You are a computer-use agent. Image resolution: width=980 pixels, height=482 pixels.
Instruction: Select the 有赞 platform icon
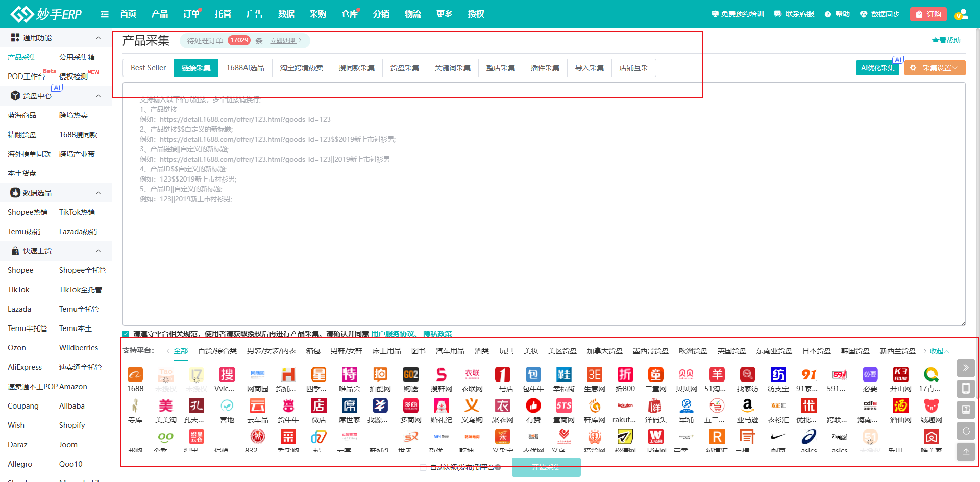[x=533, y=406]
